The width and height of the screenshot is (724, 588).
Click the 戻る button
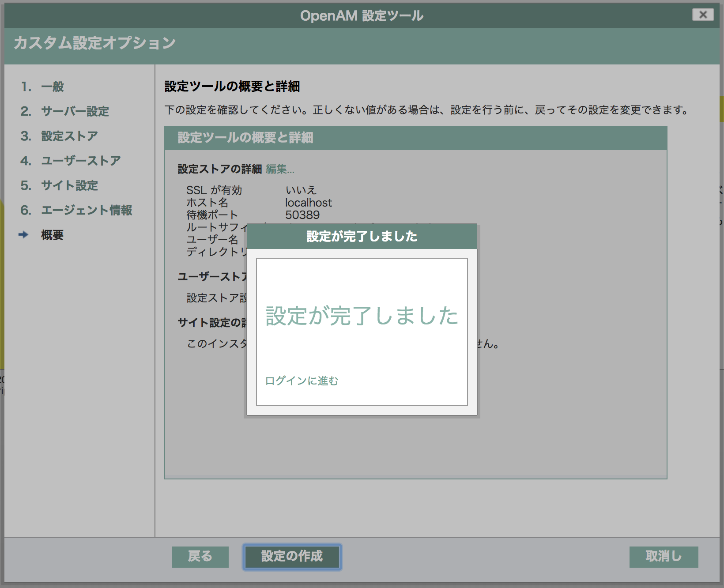coord(200,557)
